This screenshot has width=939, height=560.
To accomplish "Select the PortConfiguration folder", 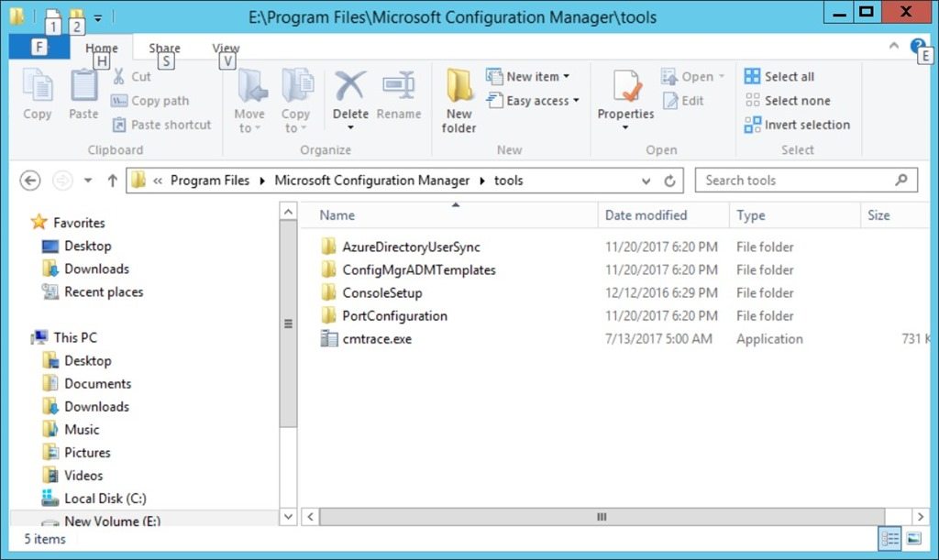I will 394,316.
